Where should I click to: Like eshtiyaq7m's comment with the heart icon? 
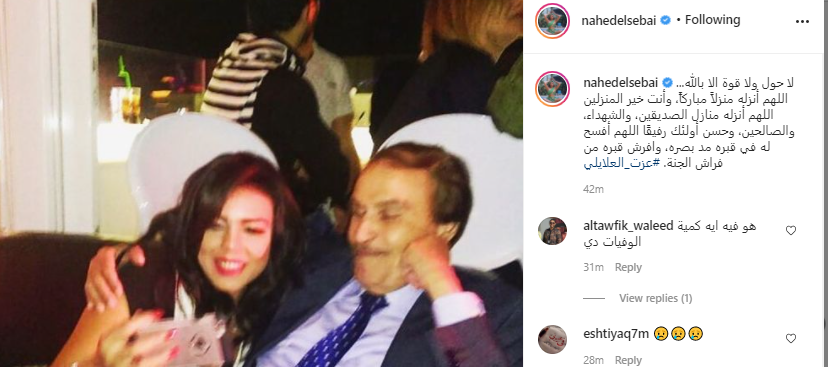[x=791, y=338]
